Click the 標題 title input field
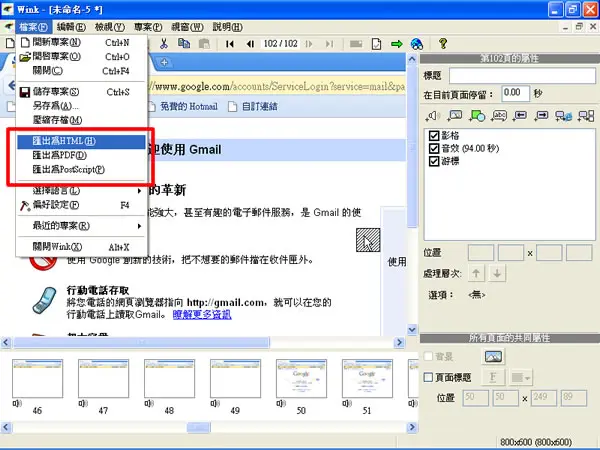This screenshot has height=450, width=600. 522,75
